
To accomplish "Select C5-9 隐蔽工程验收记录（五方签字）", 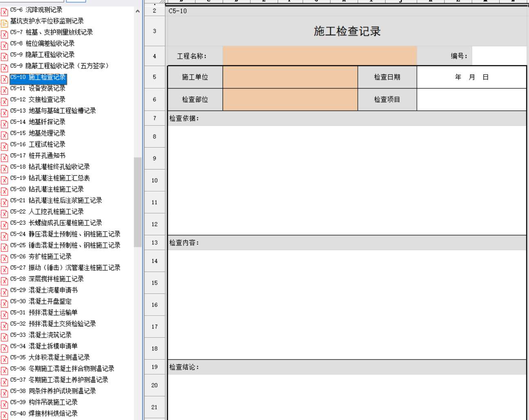I will pyautogui.click(x=59, y=66).
